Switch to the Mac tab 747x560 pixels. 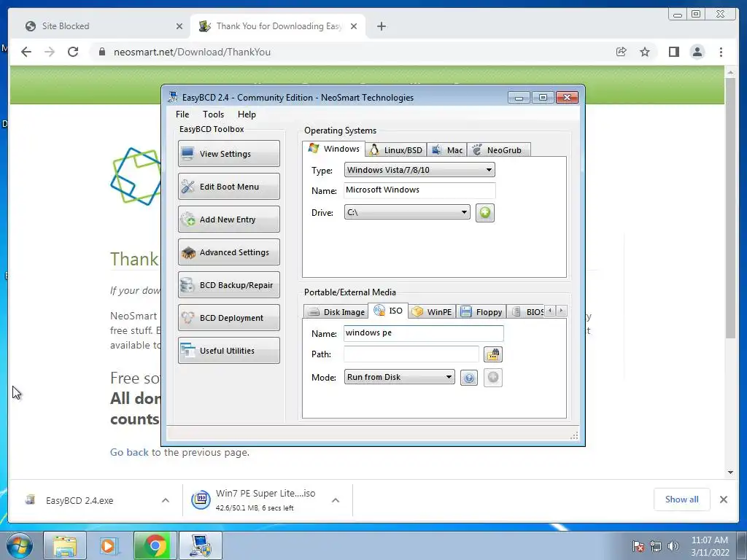pos(447,150)
